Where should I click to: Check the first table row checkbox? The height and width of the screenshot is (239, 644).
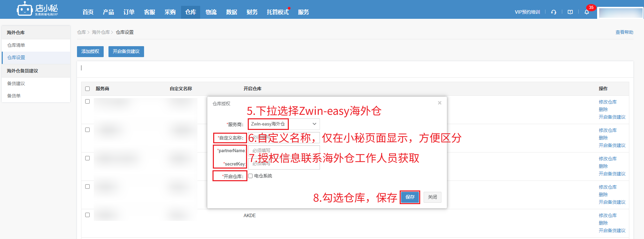point(88,102)
